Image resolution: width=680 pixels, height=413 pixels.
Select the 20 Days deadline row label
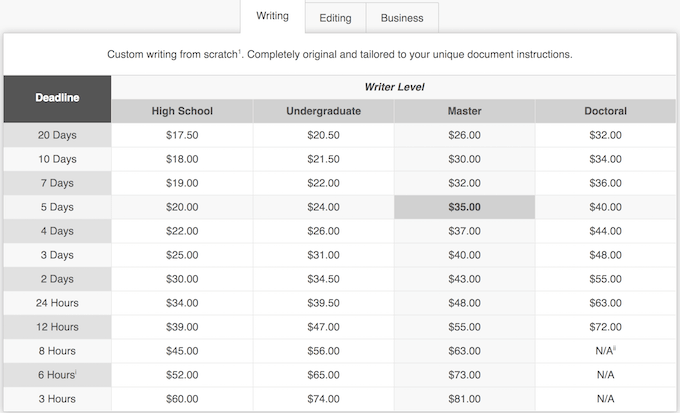[x=57, y=135]
